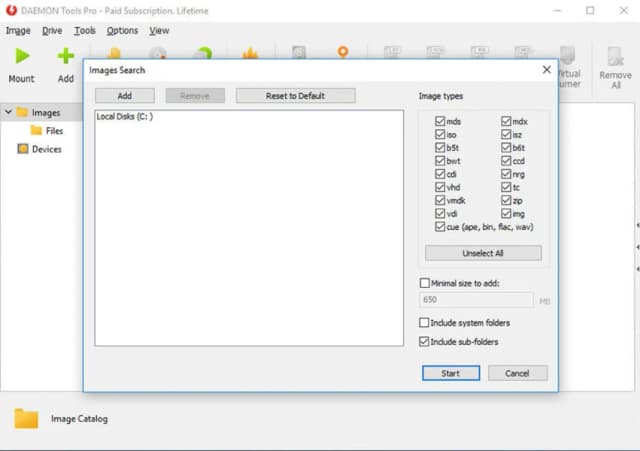This screenshot has height=451, width=640.
Task: Uncheck the vhd image type
Action: [440, 187]
